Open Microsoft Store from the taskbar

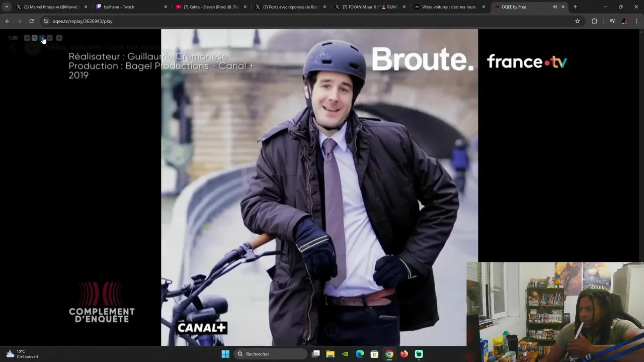[x=374, y=354]
